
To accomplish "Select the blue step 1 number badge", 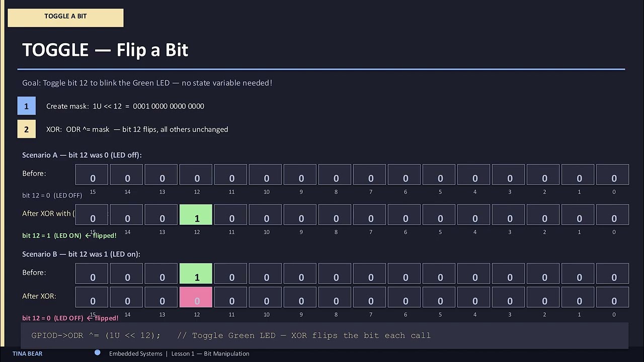I will click(x=27, y=106).
